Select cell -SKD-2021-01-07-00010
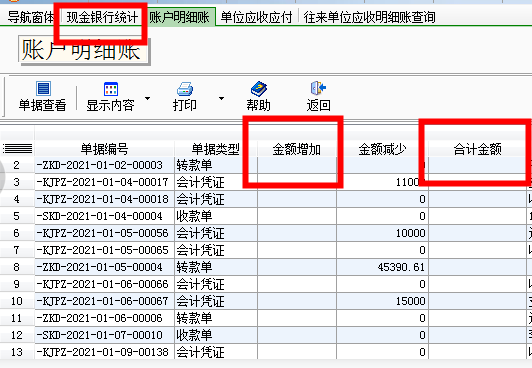 (x=104, y=335)
